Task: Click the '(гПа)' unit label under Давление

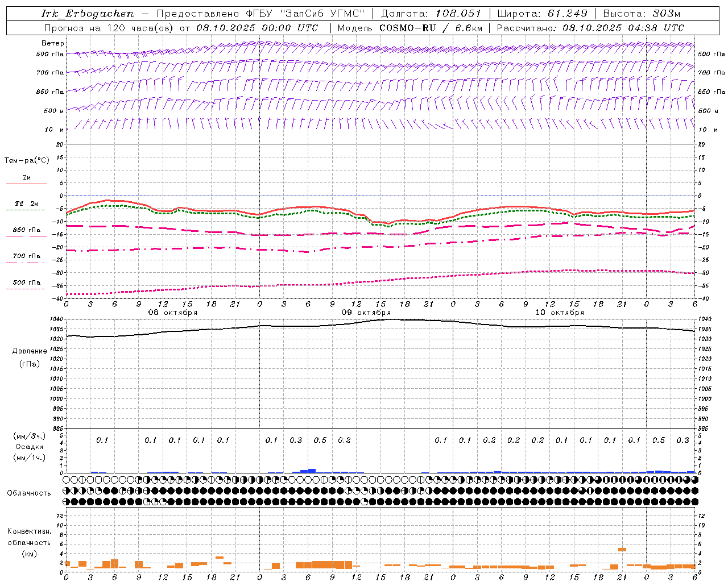Action: 30,364
